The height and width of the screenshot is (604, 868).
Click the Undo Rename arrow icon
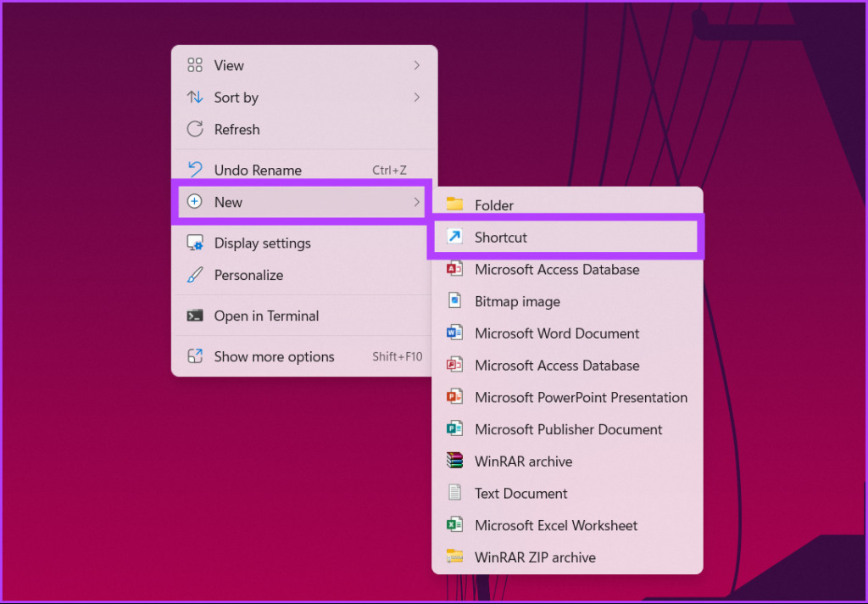195,170
